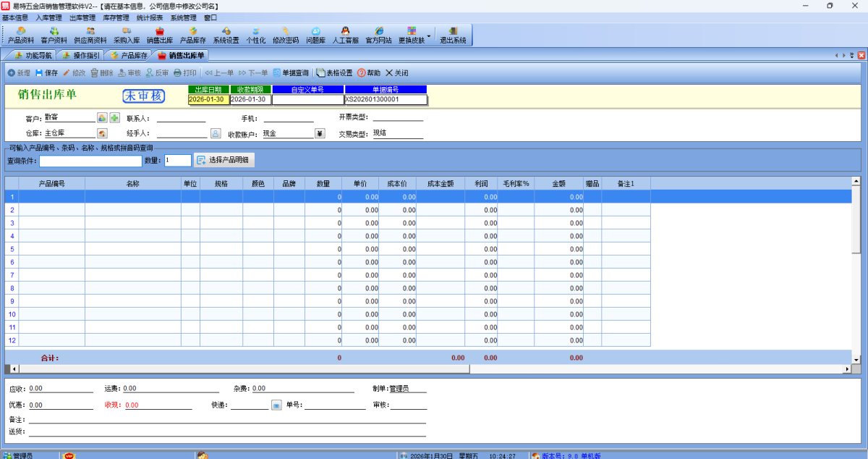Open customer picker next to 客户 field

103,117
